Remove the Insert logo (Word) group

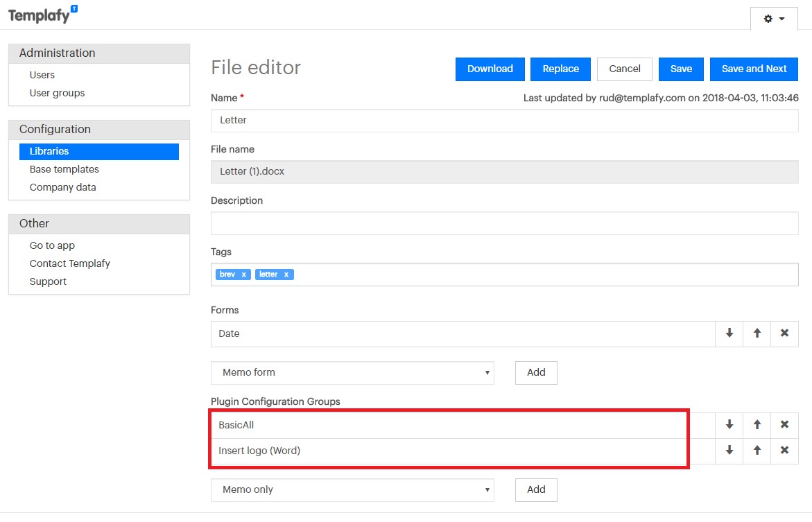point(784,451)
